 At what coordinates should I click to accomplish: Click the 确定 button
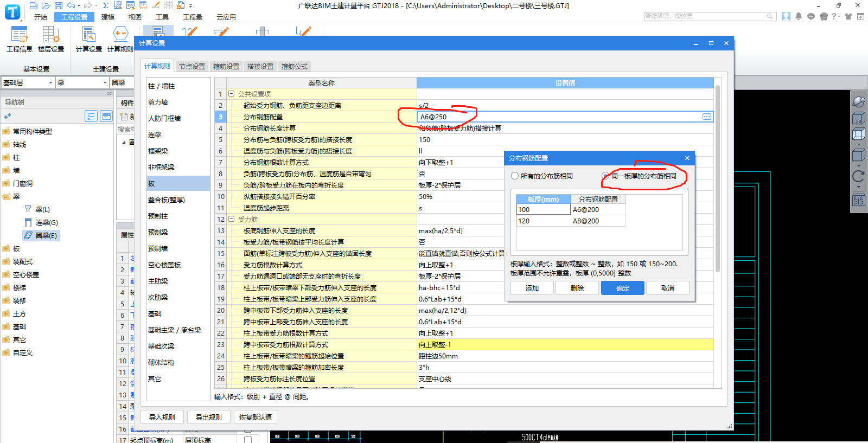[623, 288]
